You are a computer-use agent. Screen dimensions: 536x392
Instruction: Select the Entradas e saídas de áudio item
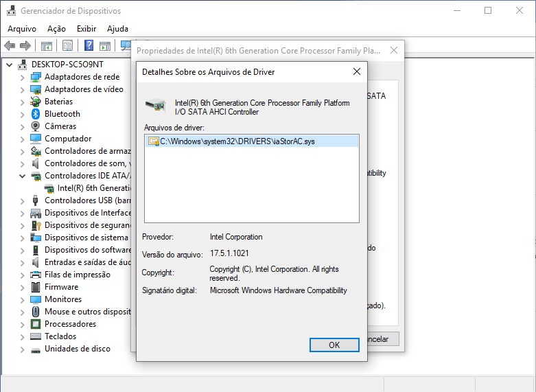tap(88, 262)
